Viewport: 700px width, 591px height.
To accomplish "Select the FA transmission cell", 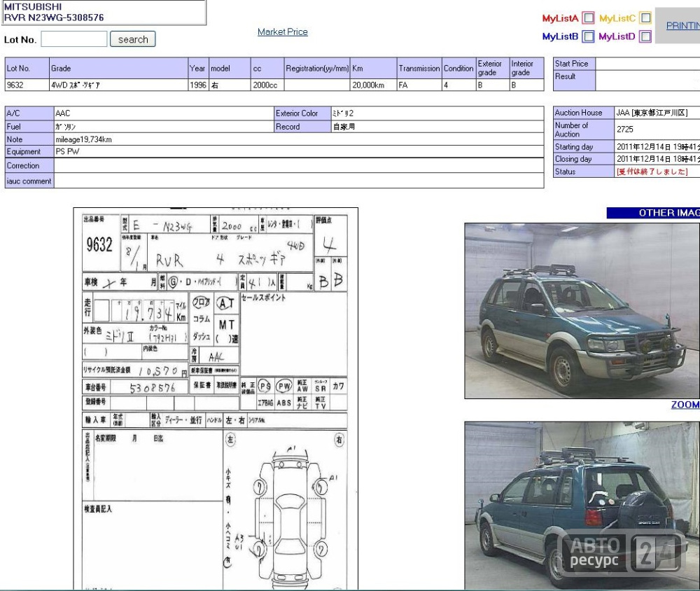I will [419, 85].
